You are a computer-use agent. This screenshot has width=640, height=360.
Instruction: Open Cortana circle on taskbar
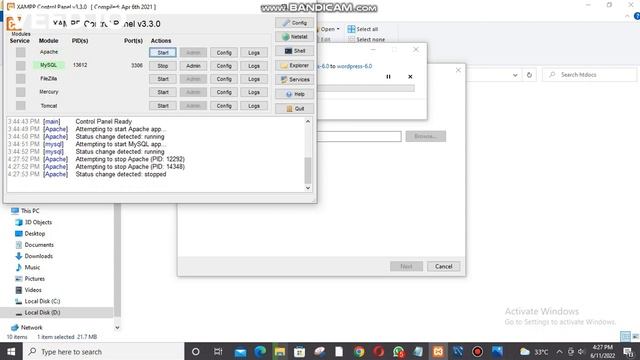click(x=196, y=351)
